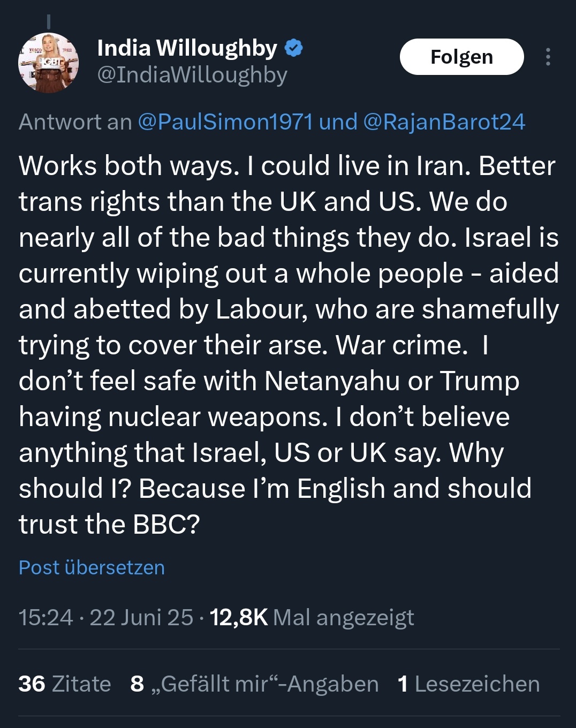Open the 36 Zitate list
The height and width of the screenshot is (728, 576).
(65, 684)
